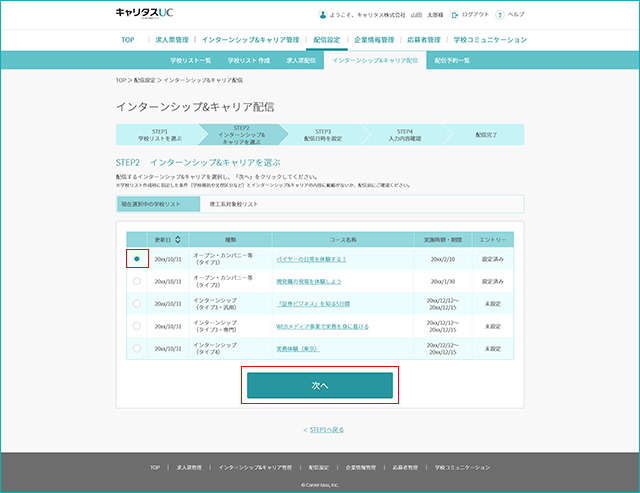This screenshot has width=640, height=493.
Task: Click STEP1 学校リストを選ぶ in progress bar
Action: pyautogui.click(x=160, y=135)
